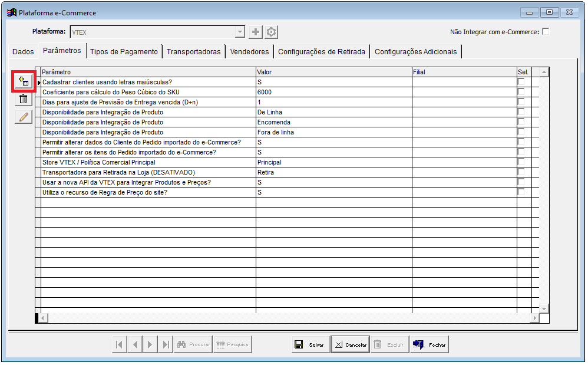Tick Sel. checkbox for Cadastrar clientes row

click(x=521, y=82)
